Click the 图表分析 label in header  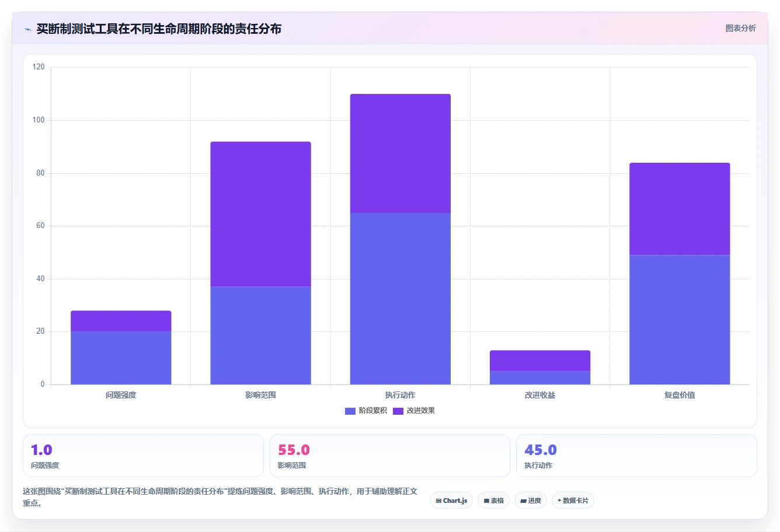click(x=740, y=28)
